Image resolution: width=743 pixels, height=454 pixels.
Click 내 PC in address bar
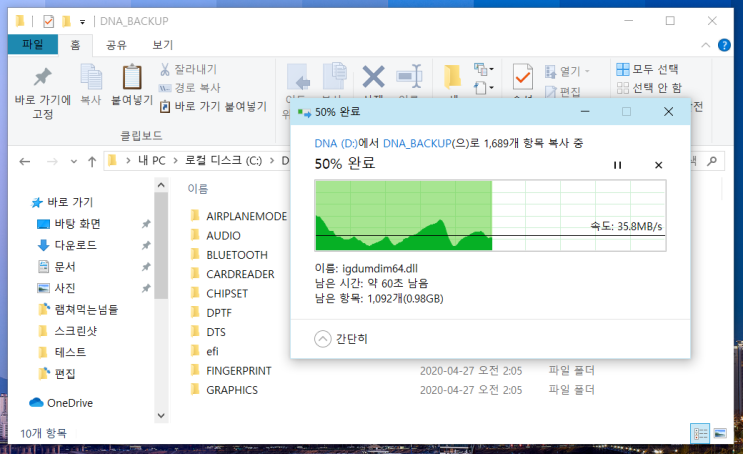152,161
